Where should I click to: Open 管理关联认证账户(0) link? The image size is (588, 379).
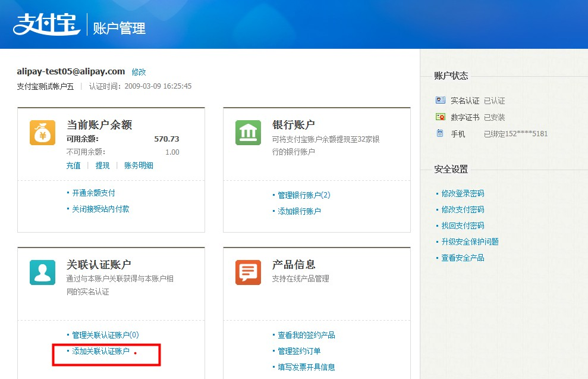pyautogui.click(x=105, y=335)
